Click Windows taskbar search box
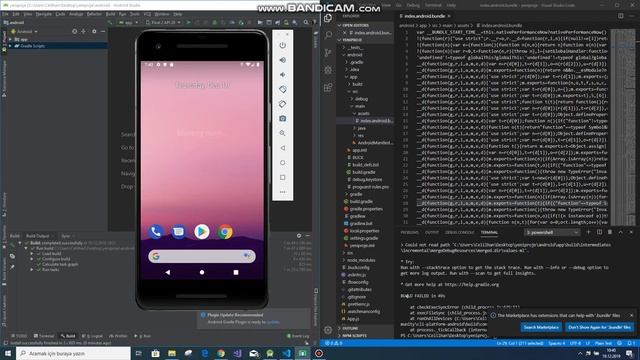Screen dimensions: 640x360 pos(73,353)
